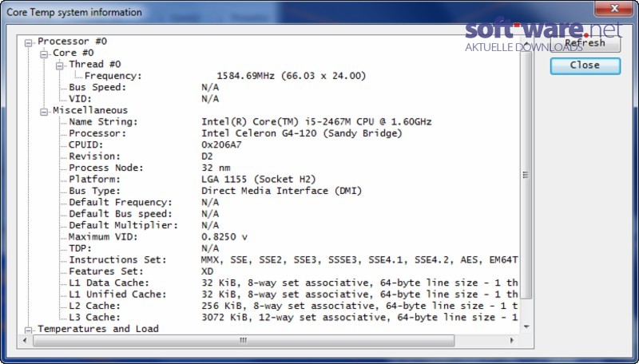Collapse the Temperatures and Load node
The image size is (639, 364).
point(28,330)
